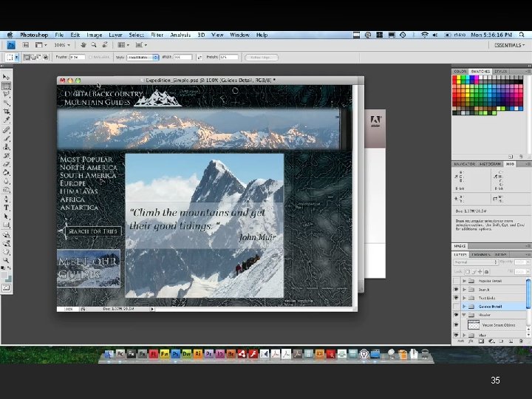Select the Eyedropper tool
This screenshot has height=399, width=532.
(x=6, y=120)
